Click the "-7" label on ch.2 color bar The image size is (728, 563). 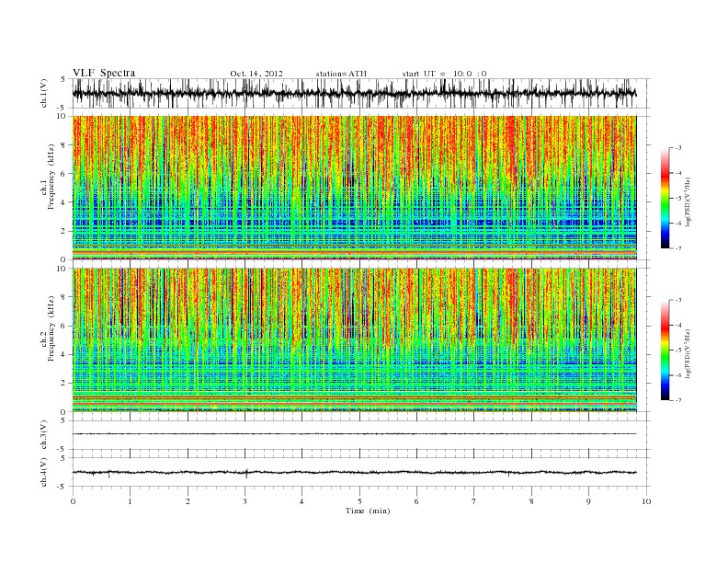[677, 400]
